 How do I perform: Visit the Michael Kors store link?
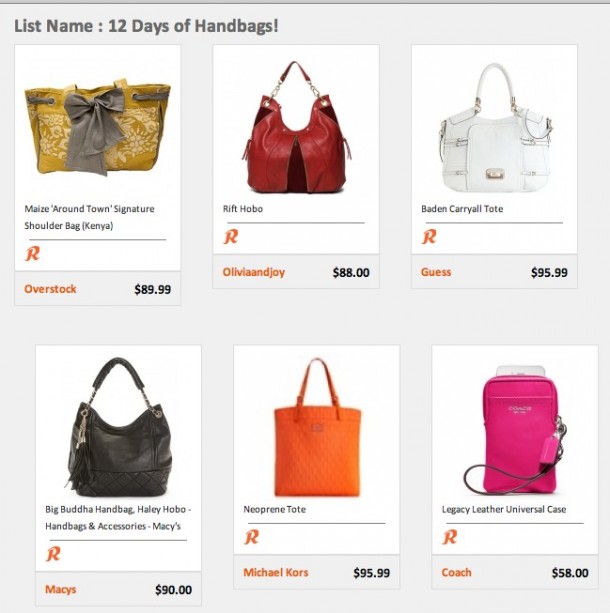pos(276,572)
